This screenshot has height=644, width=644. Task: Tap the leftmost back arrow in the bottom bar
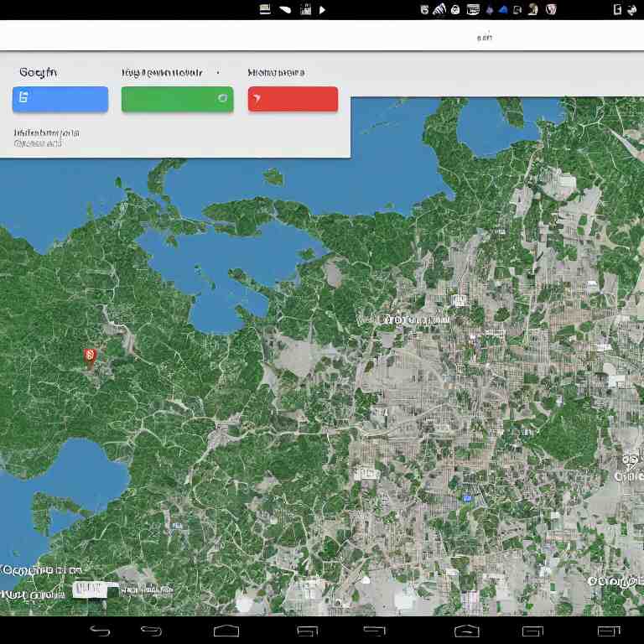[x=100, y=631]
